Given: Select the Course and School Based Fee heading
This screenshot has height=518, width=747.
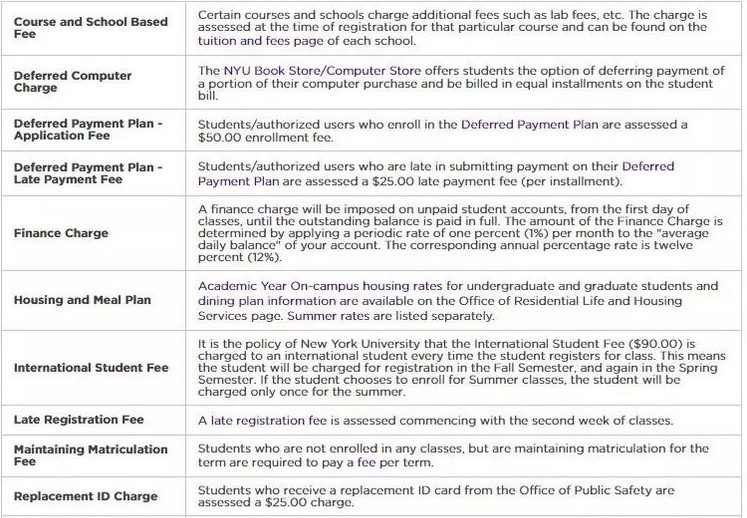Looking at the screenshot, I should (x=91, y=27).
